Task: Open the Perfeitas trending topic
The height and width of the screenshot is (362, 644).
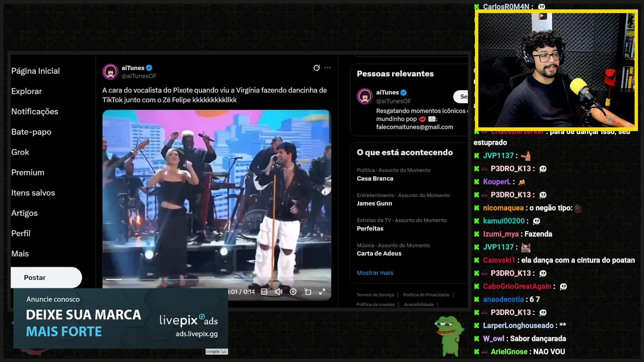Action: click(x=370, y=229)
